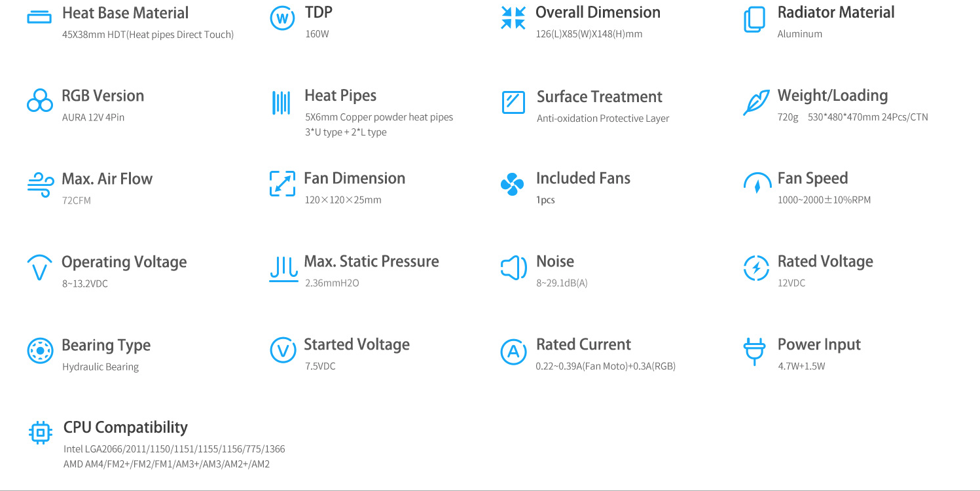Click the Fan Speed gauge icon

point(757,184)
